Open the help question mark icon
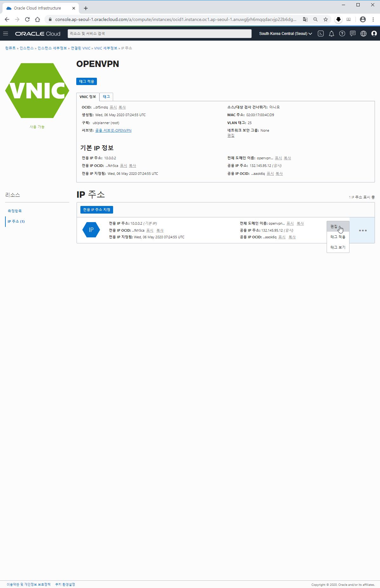 click(342, 33)
